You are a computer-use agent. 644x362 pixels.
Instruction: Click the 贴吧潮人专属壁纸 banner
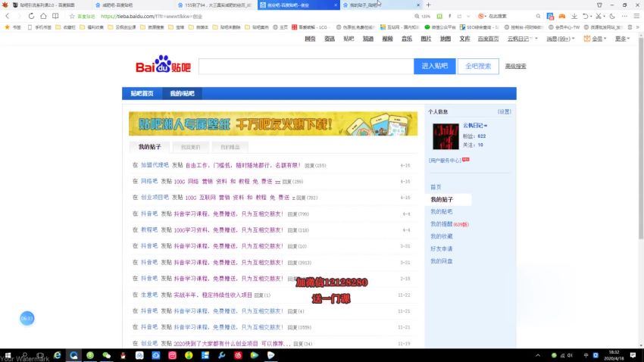click(273, 123)
